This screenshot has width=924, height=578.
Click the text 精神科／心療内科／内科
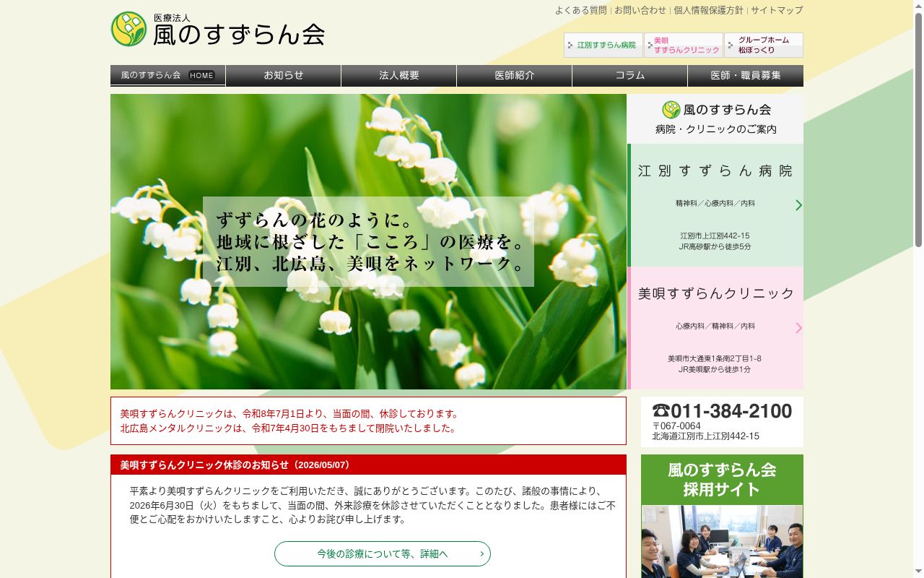[x=715, y=204]
